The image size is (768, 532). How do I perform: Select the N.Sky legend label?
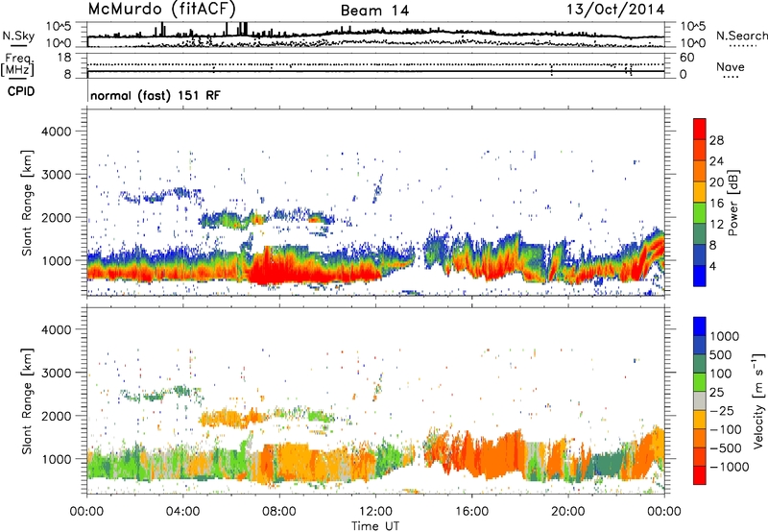coord(18,36)
